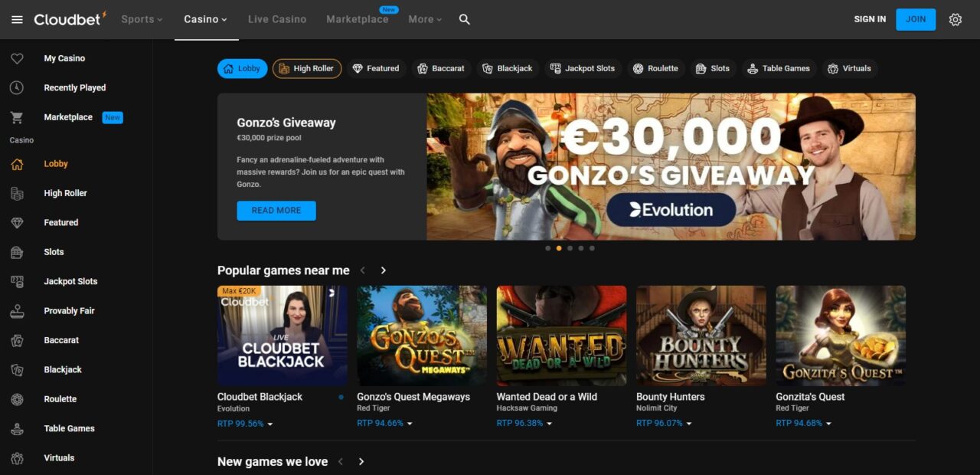Click the Blackjack cards icon in sidebar
The width and height of the screenshot is (980, 475).
pos(17,370)
